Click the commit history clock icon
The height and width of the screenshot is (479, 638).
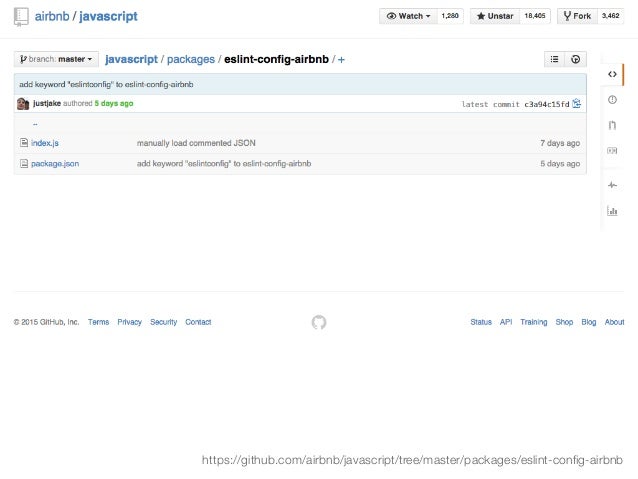coord(576,59)
